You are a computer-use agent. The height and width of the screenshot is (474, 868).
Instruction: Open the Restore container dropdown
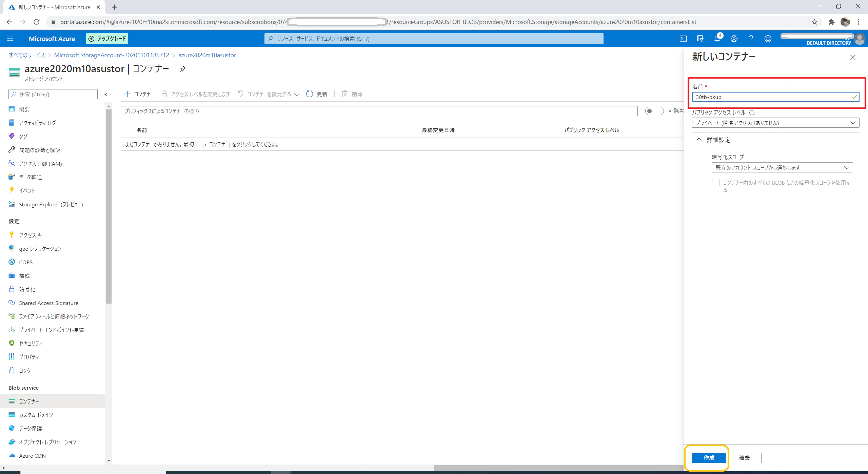click(x=268, y=94)
